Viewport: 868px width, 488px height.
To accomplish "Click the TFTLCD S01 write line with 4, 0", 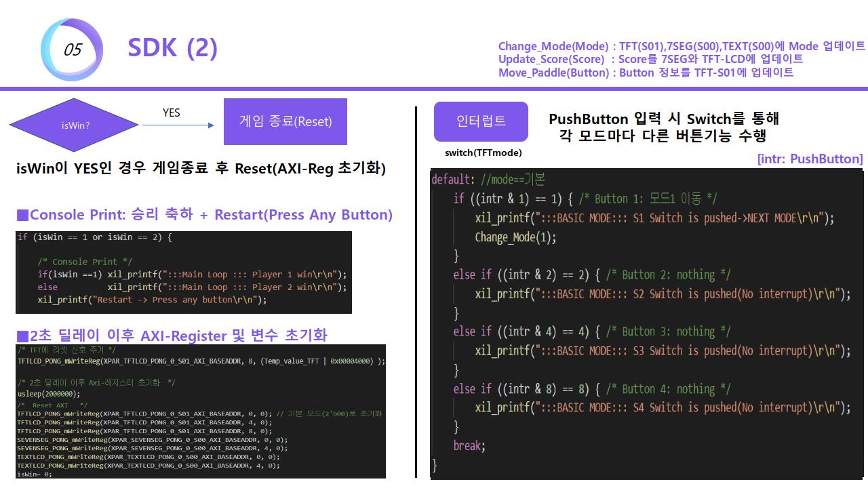I will point(144,422).
